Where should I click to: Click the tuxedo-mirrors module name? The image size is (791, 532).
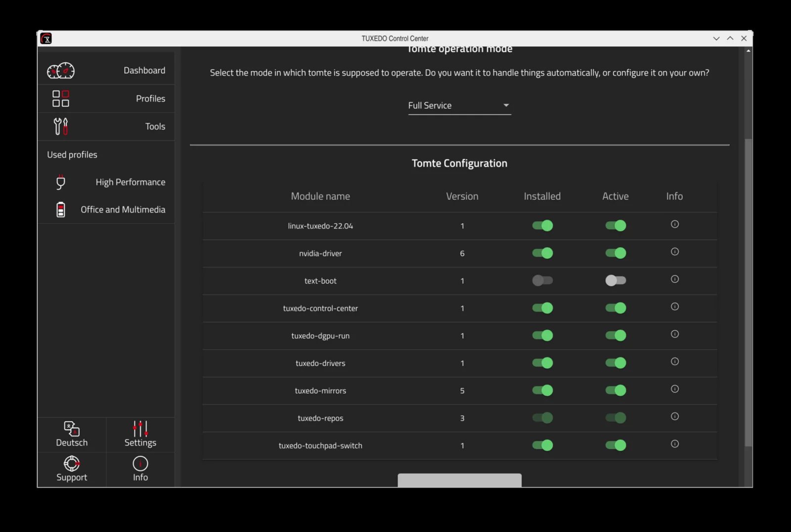coord(320,391)
